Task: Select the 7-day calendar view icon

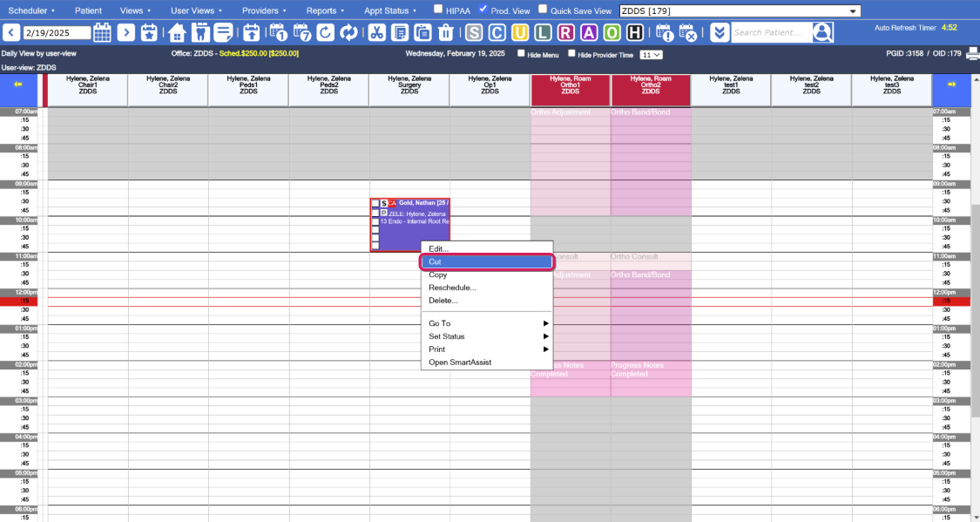Action: tap(301, 32)
